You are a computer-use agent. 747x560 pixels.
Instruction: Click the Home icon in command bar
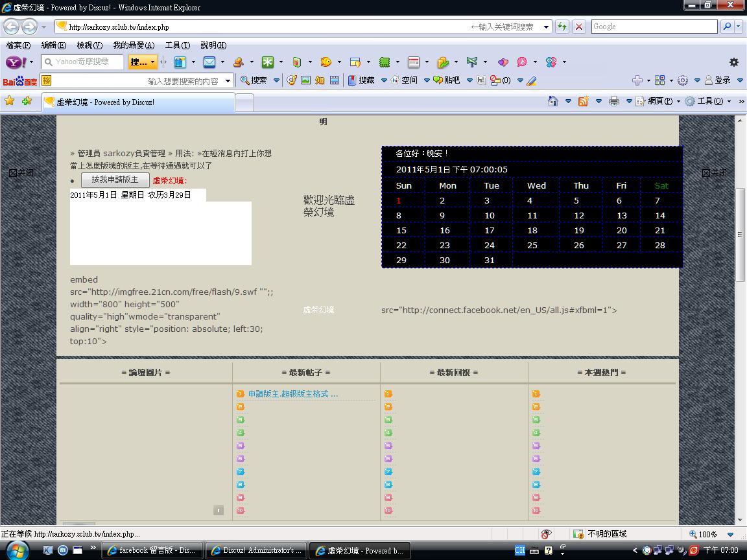pyautogui.click(x=553, y=101)
